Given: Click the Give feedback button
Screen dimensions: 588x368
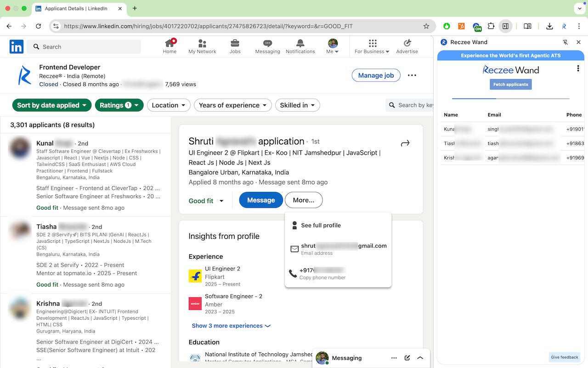Looking at the screenshot, I should pos(565,357).
